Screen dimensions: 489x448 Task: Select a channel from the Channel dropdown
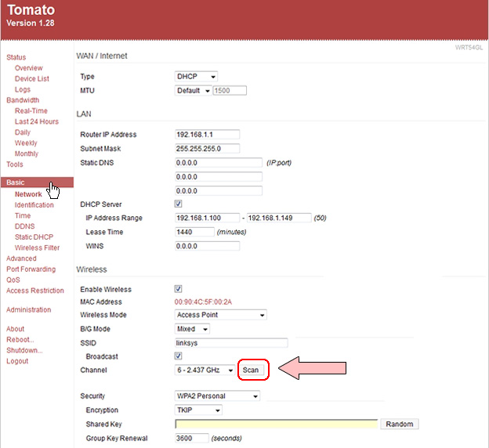point(205,370)
